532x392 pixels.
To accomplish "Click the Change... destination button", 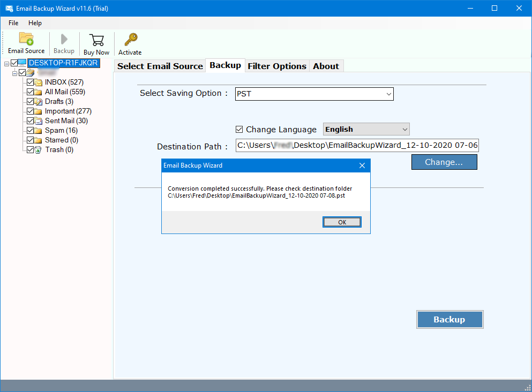I will pyautogui.click(x=444, y=162).
